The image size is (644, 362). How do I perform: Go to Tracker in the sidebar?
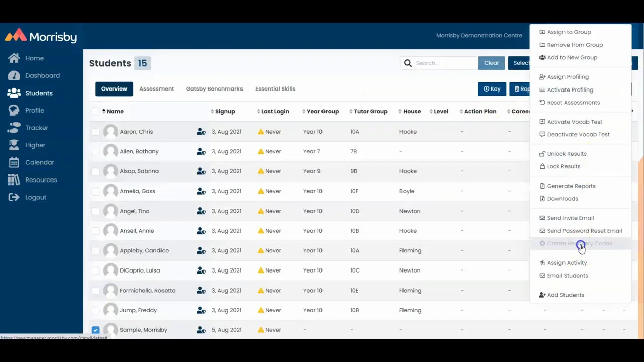tap(37, 128)
